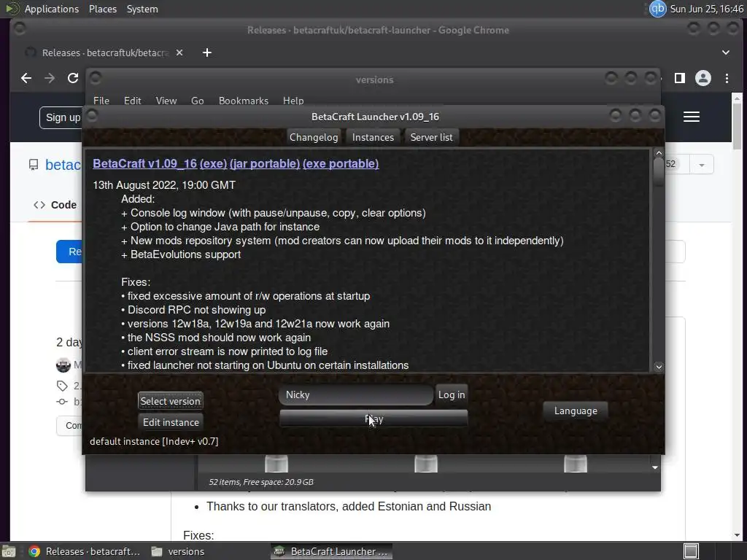Open Help menu in versions window
The width and height of the screenshot is (747, 560).
(x=293, y=101)
